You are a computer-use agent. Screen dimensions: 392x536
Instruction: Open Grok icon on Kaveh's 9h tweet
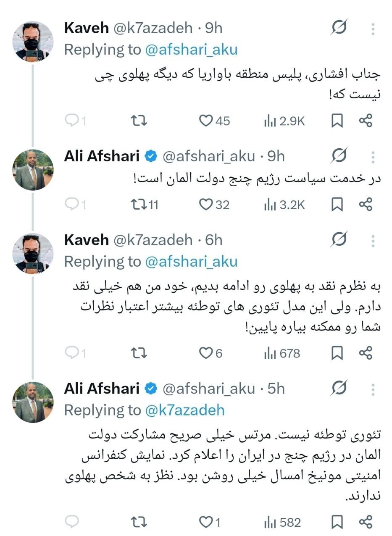coord(339,29)
